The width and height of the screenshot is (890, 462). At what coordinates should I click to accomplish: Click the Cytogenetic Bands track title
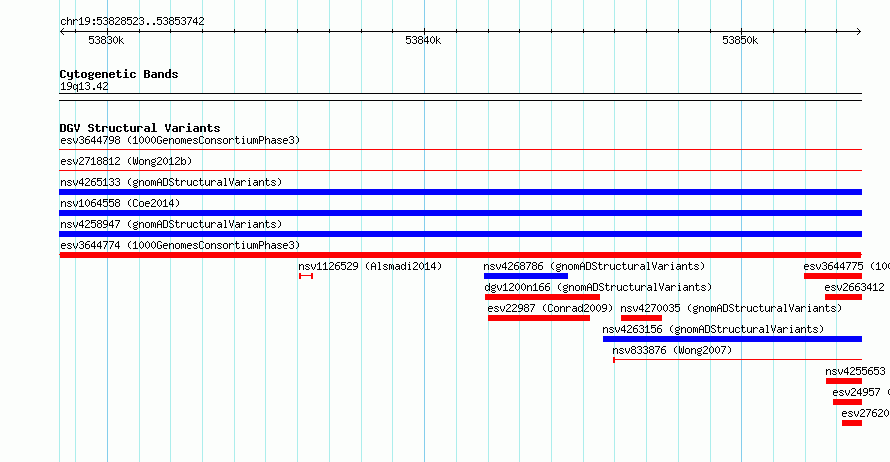(x=119, y=74)
